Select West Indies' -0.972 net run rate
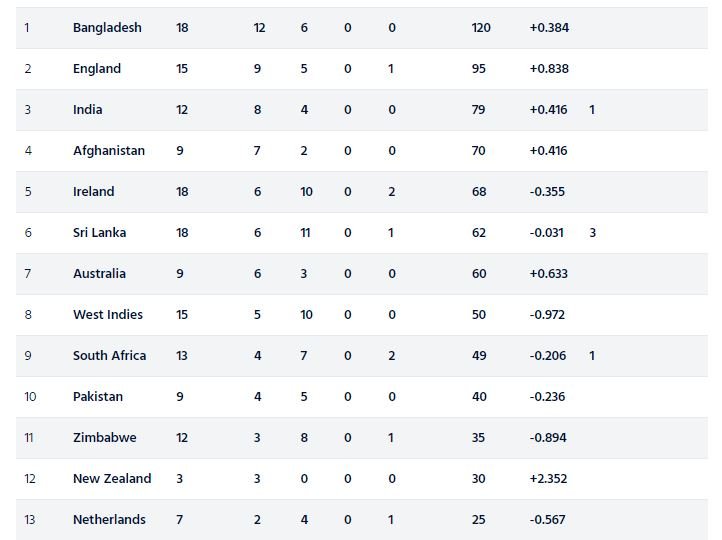Image resolution: width=722 pixels, height=540 pixels. (548, 315)
